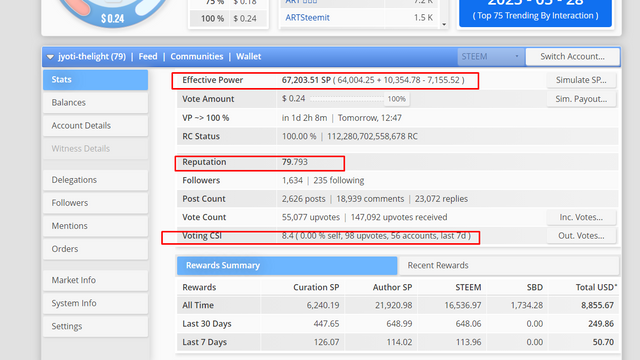The width and height of the screenshot is (640, 360).
Task: Select the Stats sidebar tab
Action: pos(96,80)
